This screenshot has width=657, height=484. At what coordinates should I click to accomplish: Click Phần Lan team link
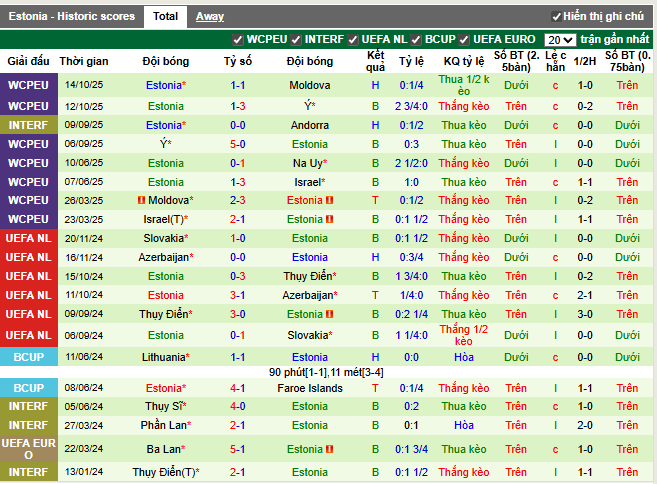tap(166, 425)
